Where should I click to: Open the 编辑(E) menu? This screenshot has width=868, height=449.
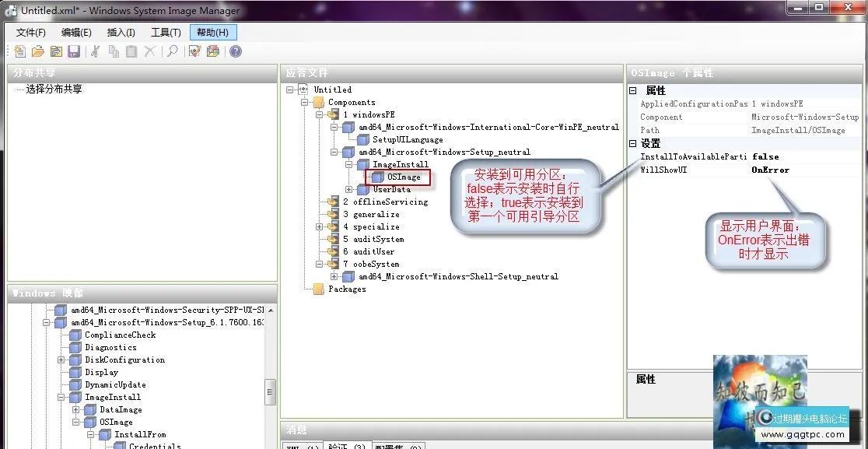coord(75,33)
